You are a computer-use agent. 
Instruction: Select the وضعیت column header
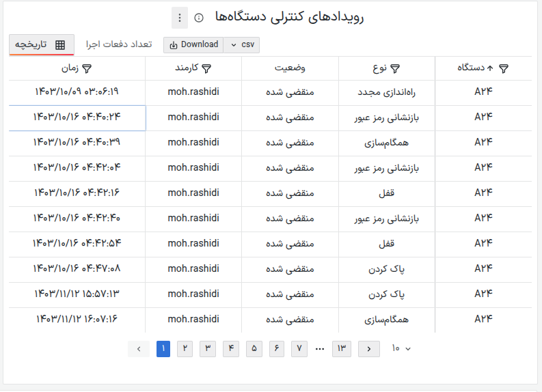tap(290, 68)
